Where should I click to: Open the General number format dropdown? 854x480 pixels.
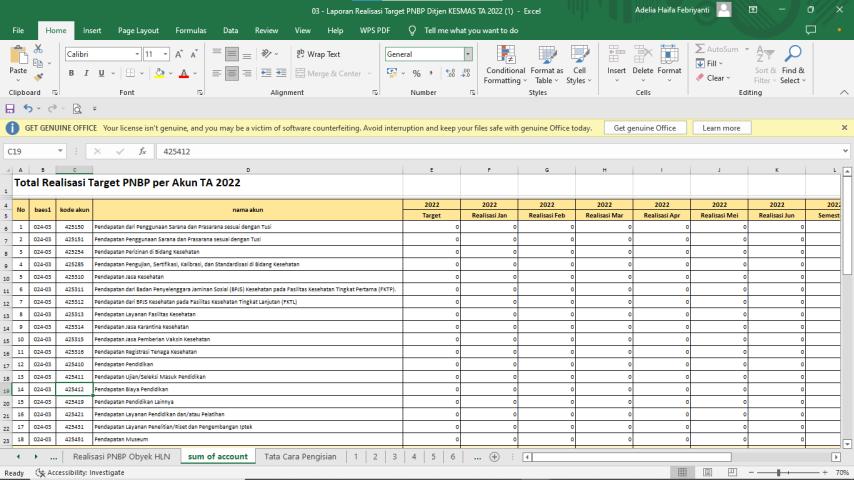pyautogui.click(x=468, y=54)
